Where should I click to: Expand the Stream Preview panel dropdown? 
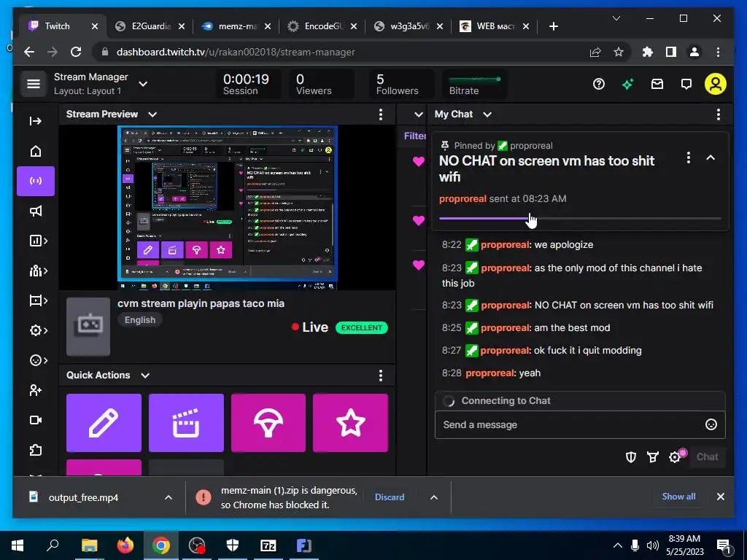(152, 114)
